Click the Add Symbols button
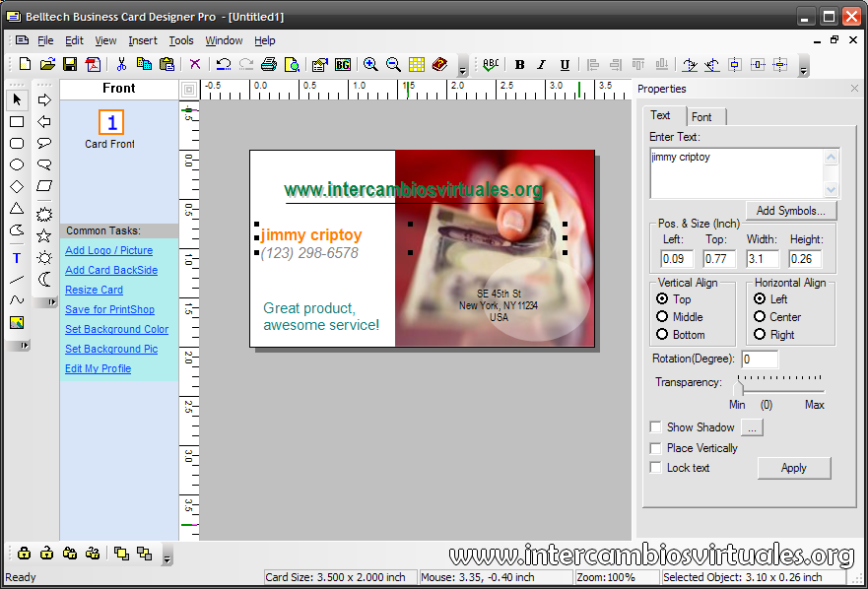 [x=791, y=211]
